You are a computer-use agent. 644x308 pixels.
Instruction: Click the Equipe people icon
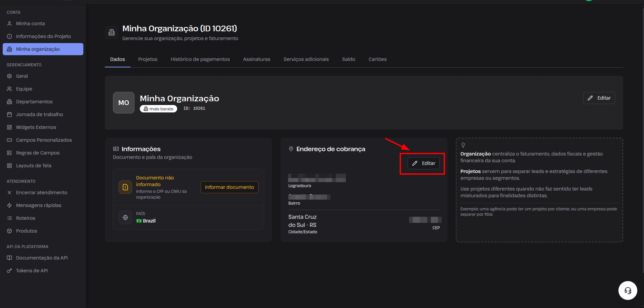9,89
